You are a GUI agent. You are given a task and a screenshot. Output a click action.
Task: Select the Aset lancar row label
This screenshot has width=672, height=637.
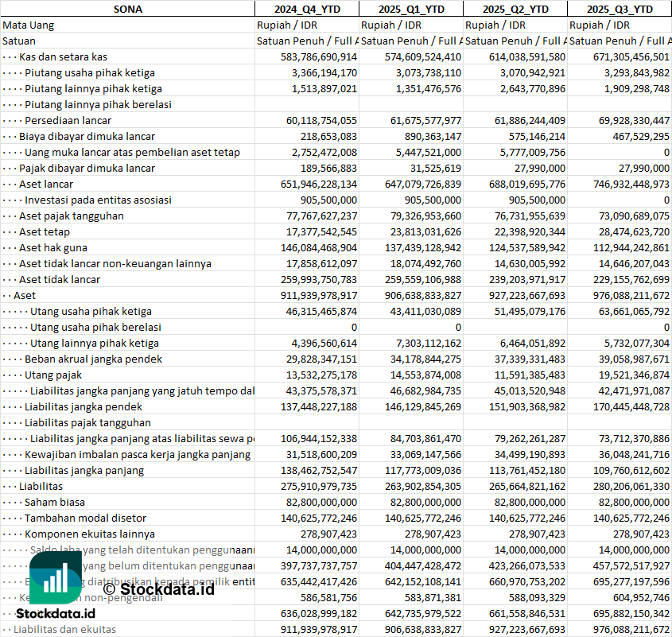[46, 184]
